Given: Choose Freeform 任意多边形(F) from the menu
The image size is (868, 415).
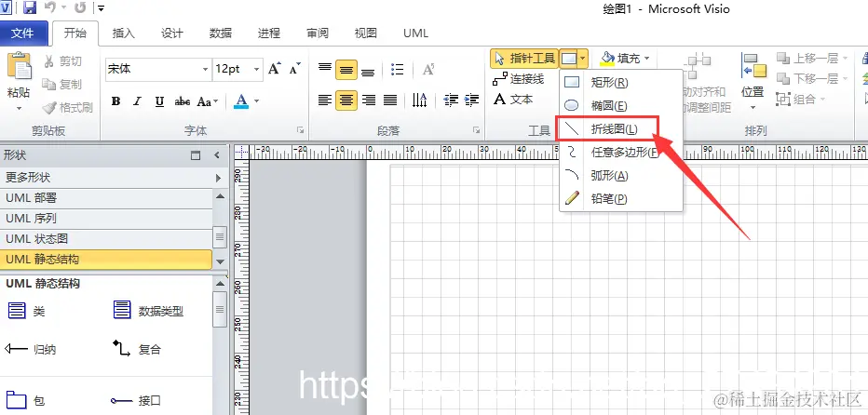Looking at the screenshot, I should (620, 153).
